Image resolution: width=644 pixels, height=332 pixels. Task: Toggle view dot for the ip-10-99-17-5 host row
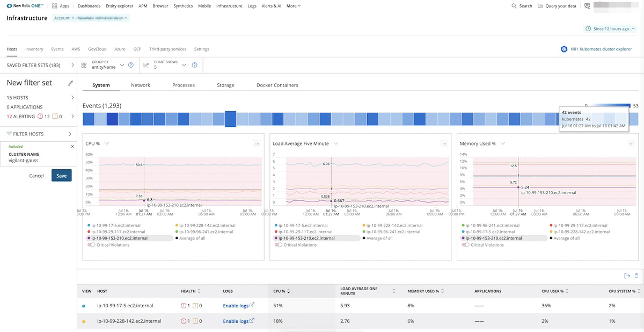pyautogui.click(x=83, y=306)
